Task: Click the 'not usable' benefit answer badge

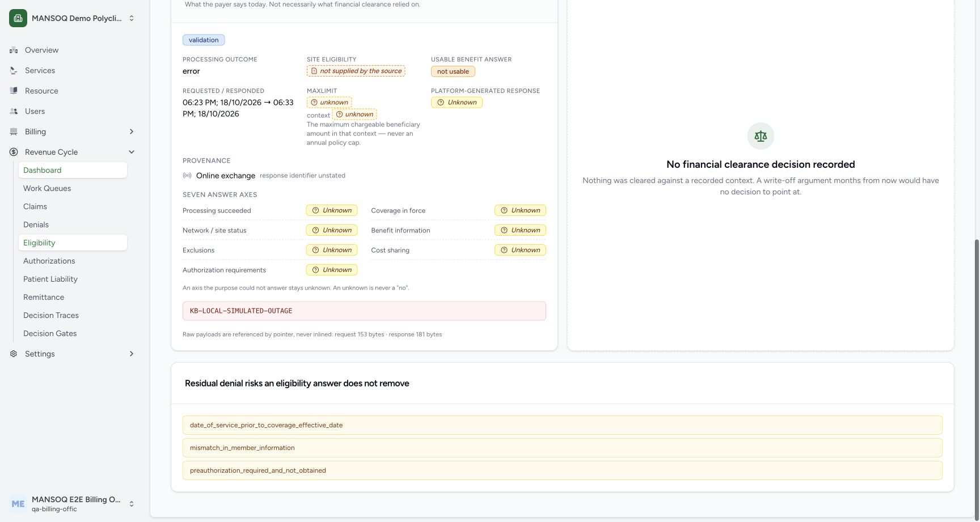Action: point(453,71)
